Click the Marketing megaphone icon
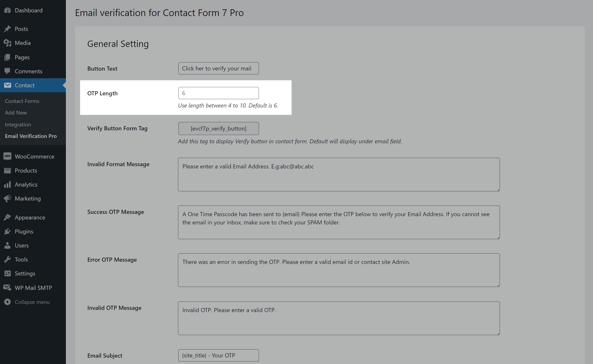This screenshot has height=364, width=593. point(7,198)
